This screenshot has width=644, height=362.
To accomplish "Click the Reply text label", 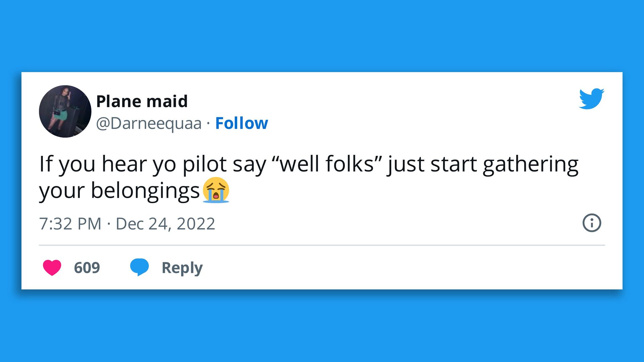I will coord(182,267).
